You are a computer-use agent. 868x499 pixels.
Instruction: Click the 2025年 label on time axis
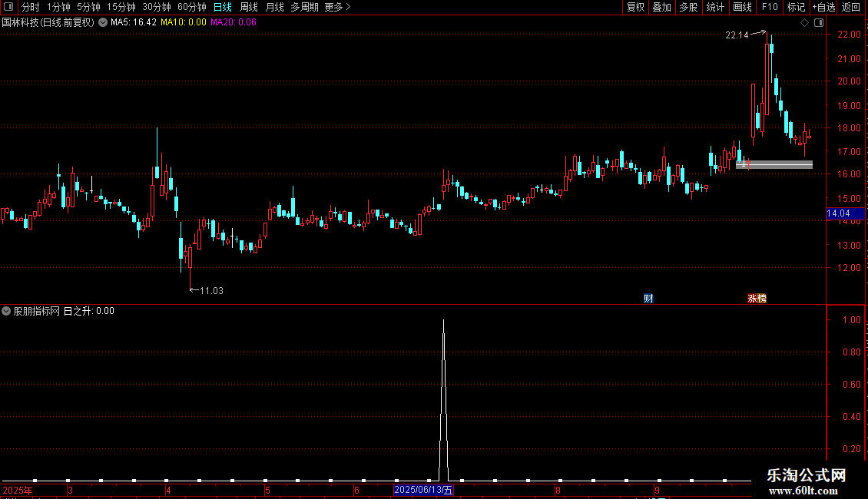tap(18, 490)
